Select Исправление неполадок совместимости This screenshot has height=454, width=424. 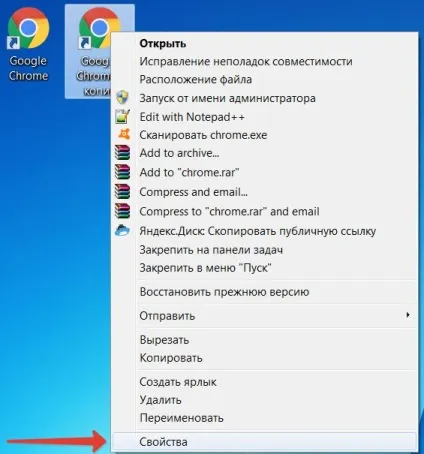[x=265, y=62]
